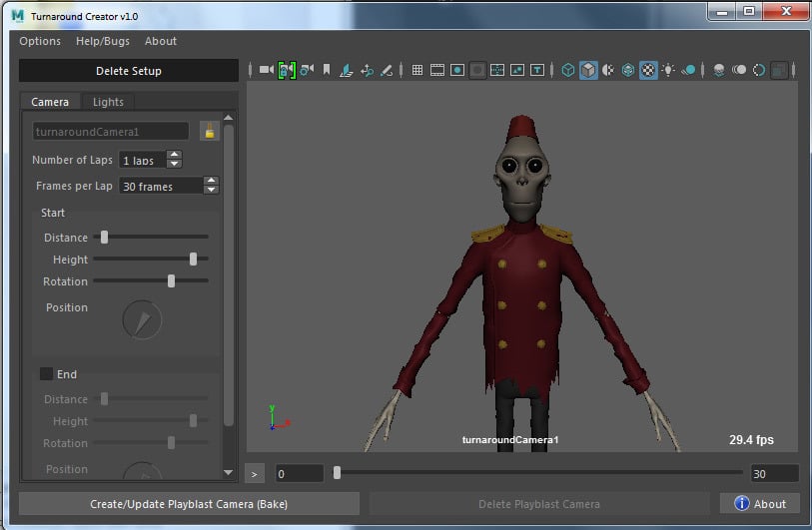Click the Use All Lights bulb icon
The width and height of the screenshot is (812, 530).
(668, 70)
